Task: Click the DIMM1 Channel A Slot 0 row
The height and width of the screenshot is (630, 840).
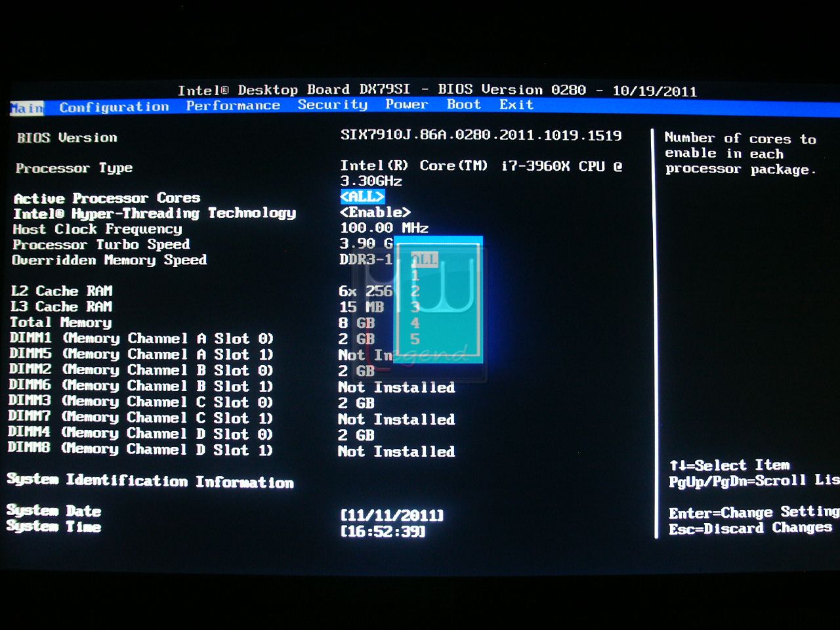Action: click(x=141, y=339)
